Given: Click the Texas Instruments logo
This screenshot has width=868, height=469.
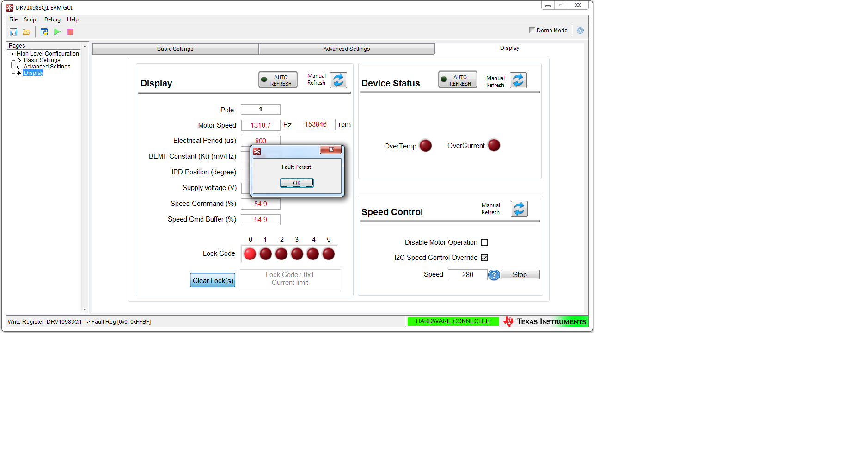Looking at the screenshot, I should [x=544, y=321].
